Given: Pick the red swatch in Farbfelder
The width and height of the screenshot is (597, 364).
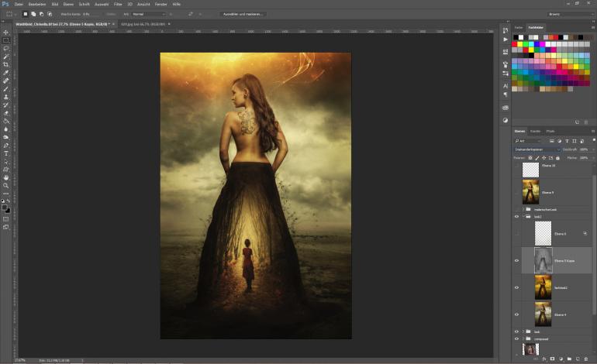Looking at the screenshot, I should click(x=514, y=44).
